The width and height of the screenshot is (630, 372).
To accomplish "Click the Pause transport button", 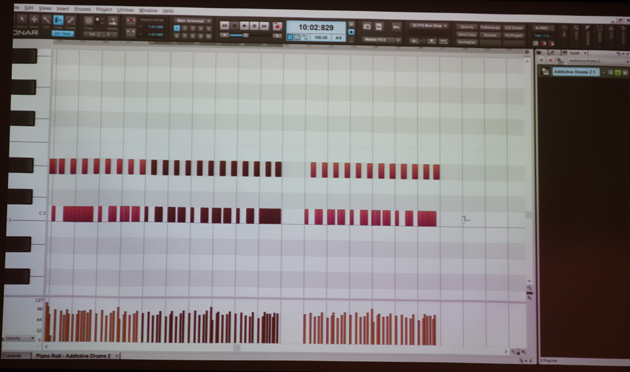I will point(254,26).
